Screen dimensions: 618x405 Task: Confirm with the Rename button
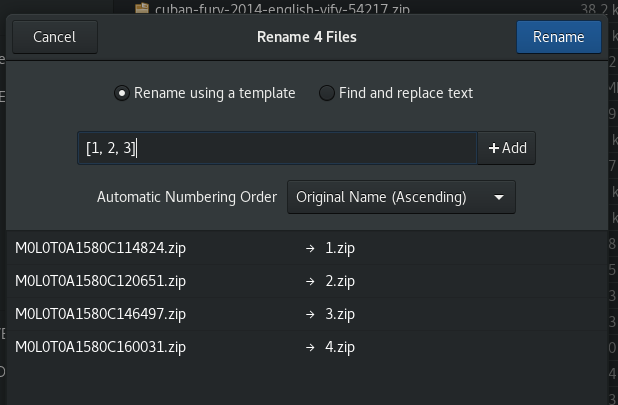(558, 37)
